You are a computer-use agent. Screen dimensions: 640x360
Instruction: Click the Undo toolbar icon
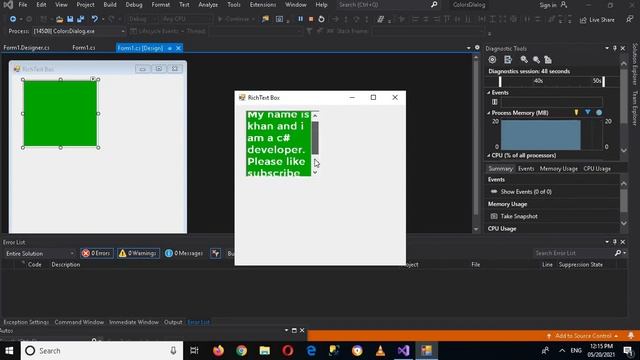pos(95,19)
